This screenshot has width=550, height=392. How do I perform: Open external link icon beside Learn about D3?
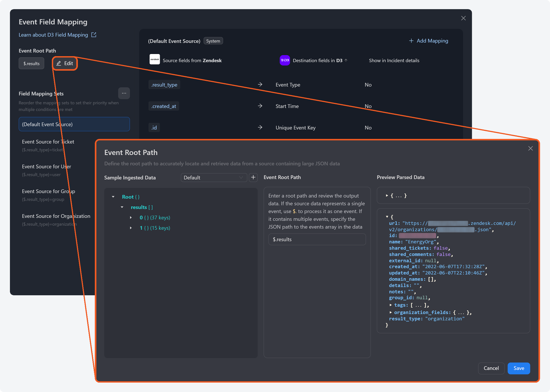tap(94, 35)
